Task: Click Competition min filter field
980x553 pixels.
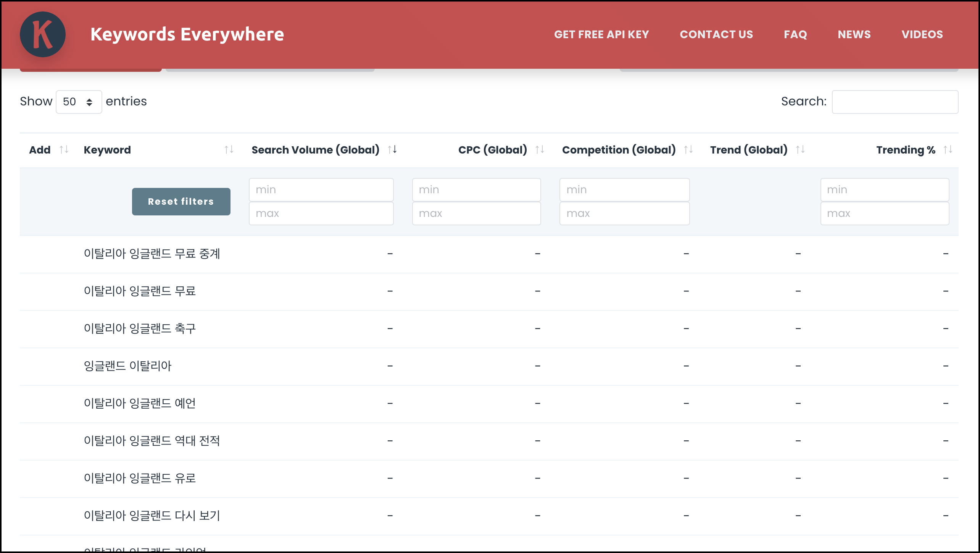Action: 624,190
